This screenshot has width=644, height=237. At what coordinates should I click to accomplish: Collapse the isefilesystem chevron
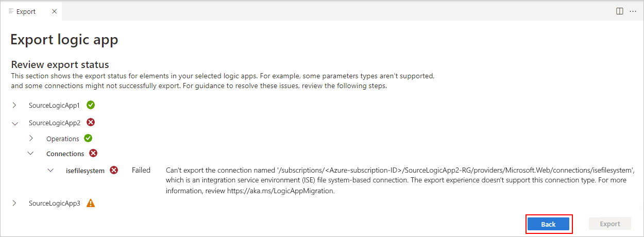click(50, 170)
